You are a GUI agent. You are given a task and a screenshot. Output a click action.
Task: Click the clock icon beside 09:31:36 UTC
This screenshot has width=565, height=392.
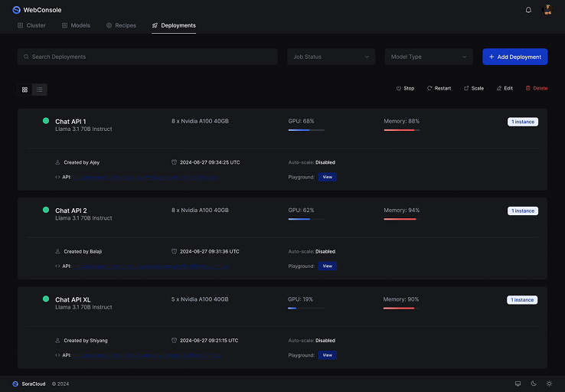click(x=174, y=251)
